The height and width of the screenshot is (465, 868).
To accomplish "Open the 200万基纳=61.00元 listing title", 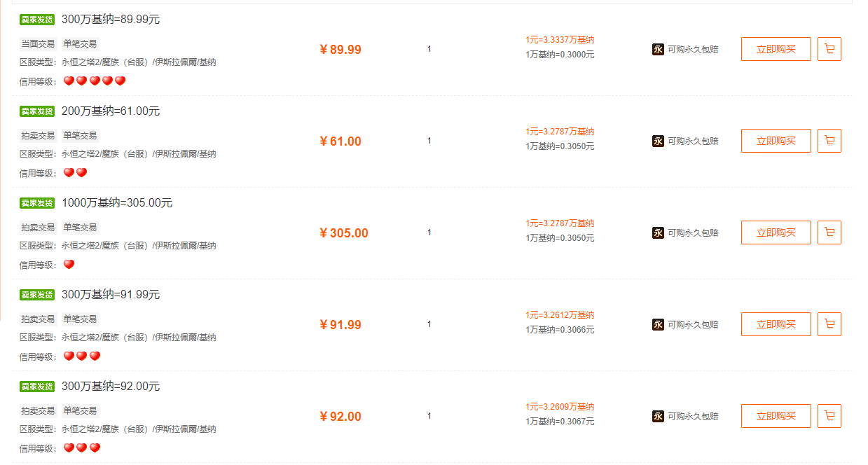I will click(111, 111).
